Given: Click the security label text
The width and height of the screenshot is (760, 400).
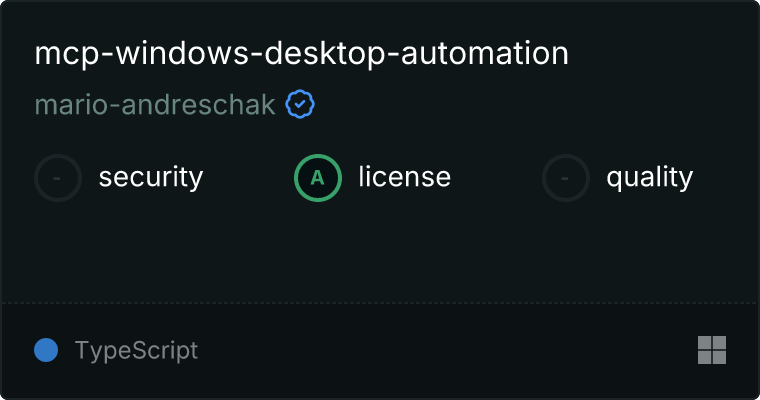Looking at the screenshot, I should coord(151,177).
